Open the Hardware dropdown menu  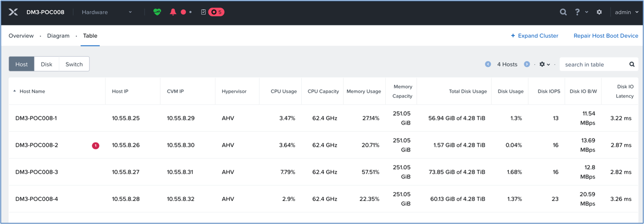(x=107, y=12)
